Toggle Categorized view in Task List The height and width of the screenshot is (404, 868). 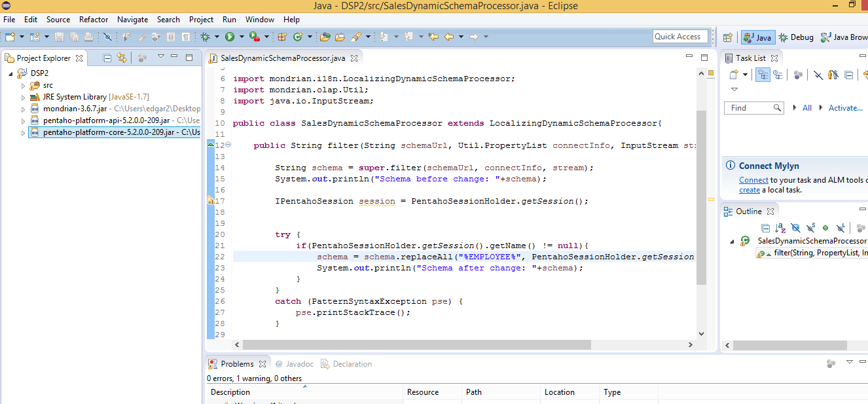coord(763,75)
